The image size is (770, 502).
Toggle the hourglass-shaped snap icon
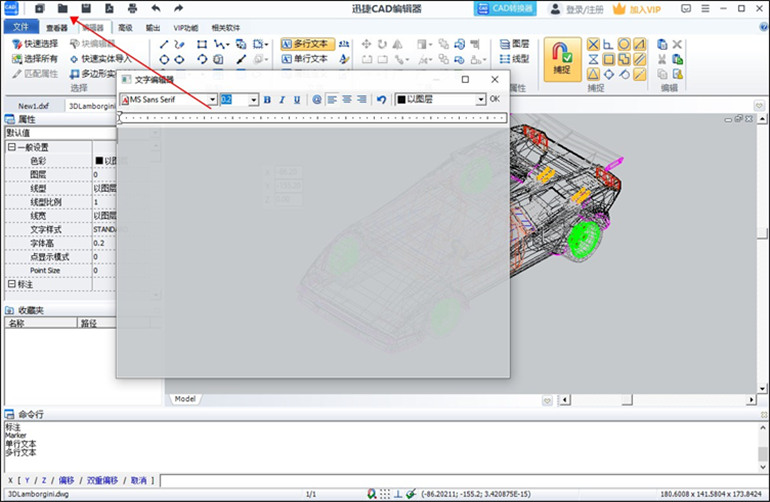coord(593,59)
